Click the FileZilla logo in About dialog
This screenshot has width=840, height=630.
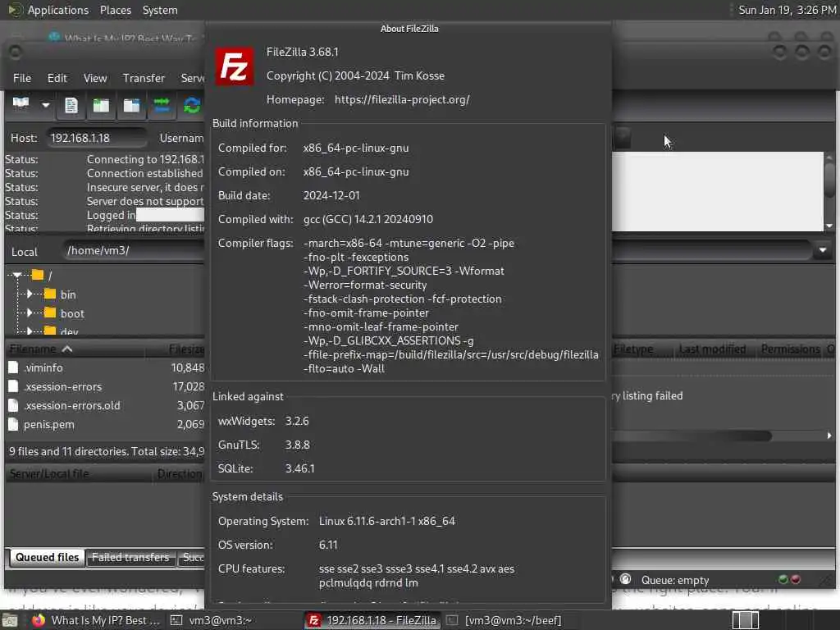235,66
